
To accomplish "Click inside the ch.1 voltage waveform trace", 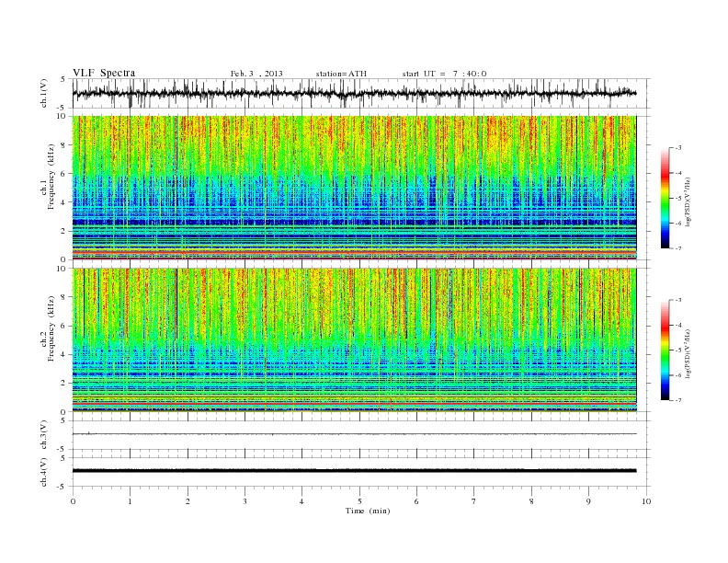I will pos(354,93).
